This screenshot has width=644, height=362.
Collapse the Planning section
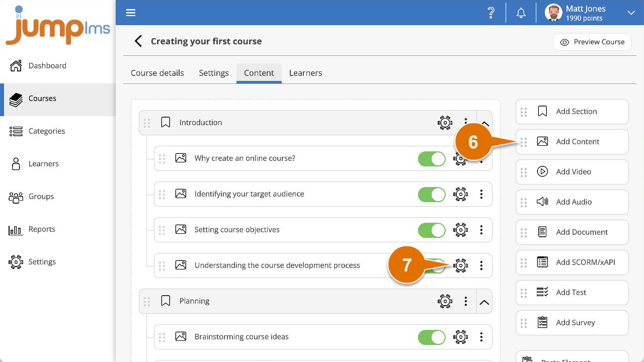pos(485,302)
